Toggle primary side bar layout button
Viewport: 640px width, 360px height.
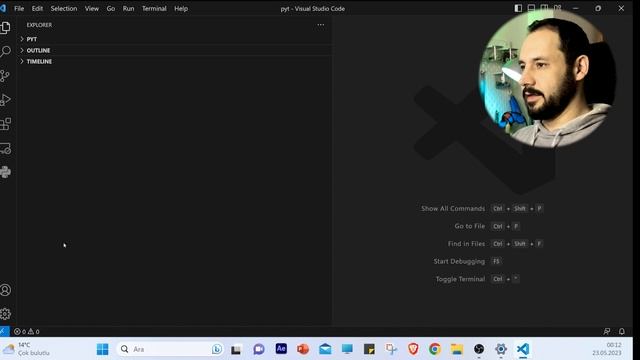[518, 8]
